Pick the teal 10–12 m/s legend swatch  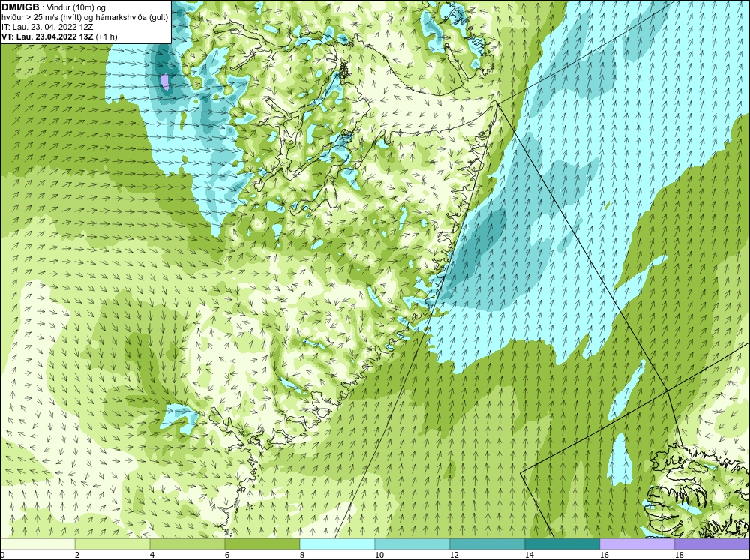click(412, 544)
